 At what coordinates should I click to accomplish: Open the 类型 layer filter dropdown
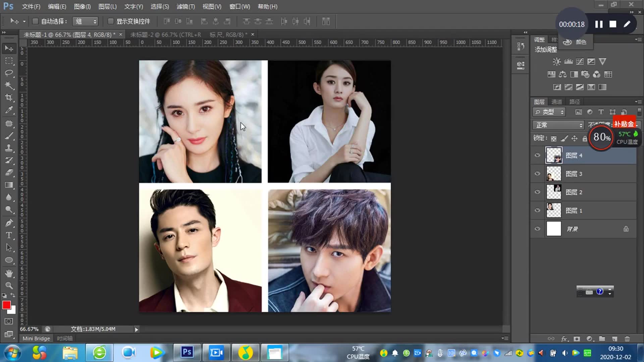(549, 112)
